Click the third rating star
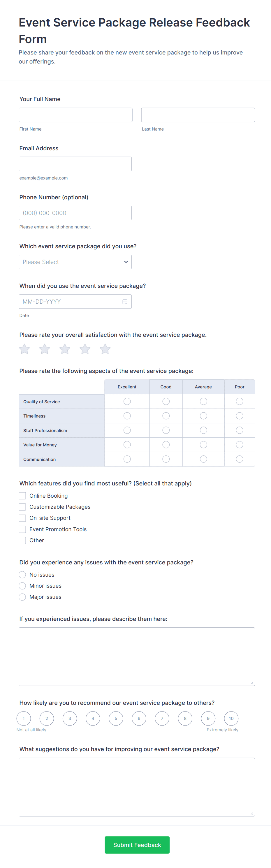 click(65, 349)
